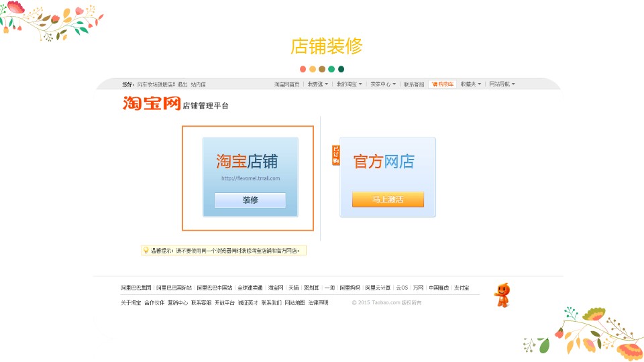Click the 装修 button on 淘宝店铺 card
This screenshot has height=362, width=644.
pos(250,200)
